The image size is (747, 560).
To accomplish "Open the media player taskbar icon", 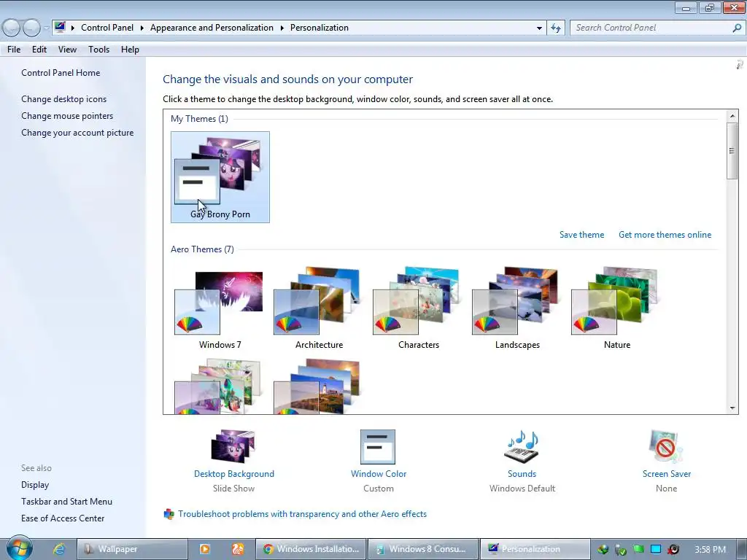I will point(204,549).
